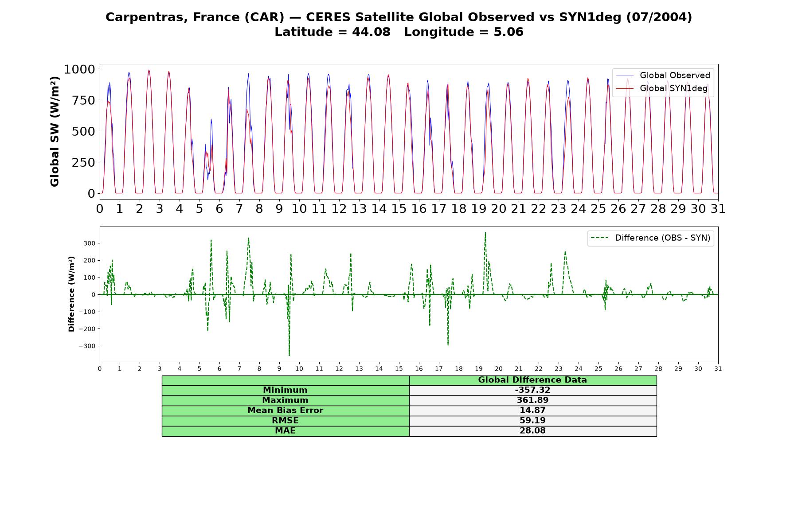Select the Minimum row label
The height and width of the screenshot is (532, 798).
click(x=285, y=390)
